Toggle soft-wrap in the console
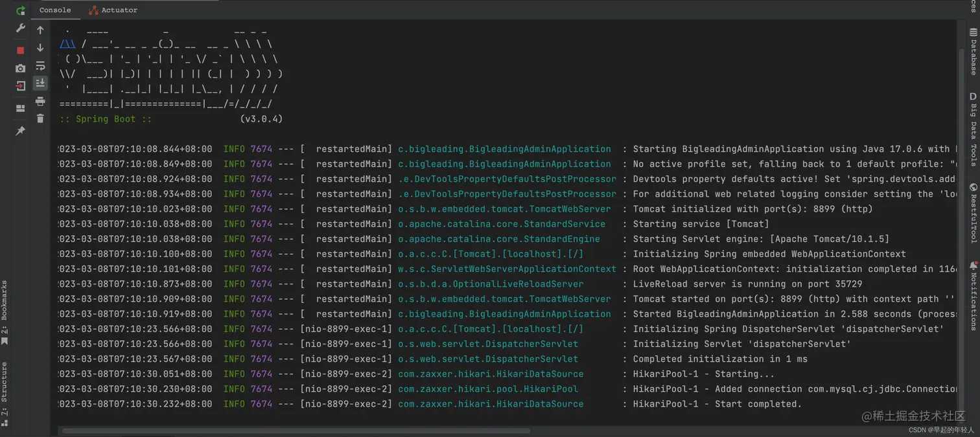Image resolution: width=980 pixels, height=437 pixels. coord(40,65)
